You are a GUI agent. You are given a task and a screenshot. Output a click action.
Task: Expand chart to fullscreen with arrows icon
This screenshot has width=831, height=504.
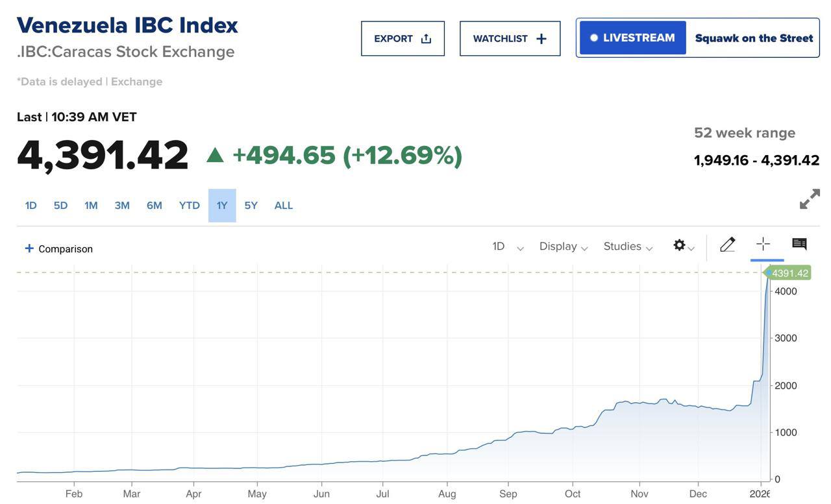(x=809, y=199)
